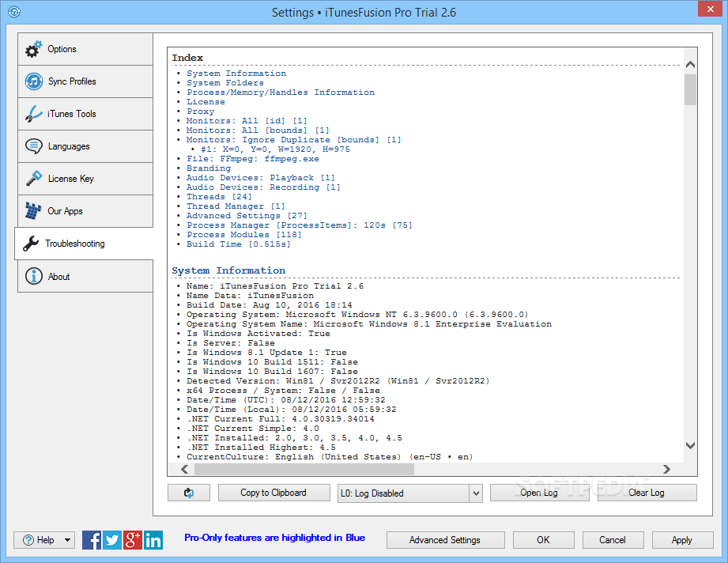Open the Help button dropdown arrow
This screenshot has height=563, width=728.
coord(67,540)
